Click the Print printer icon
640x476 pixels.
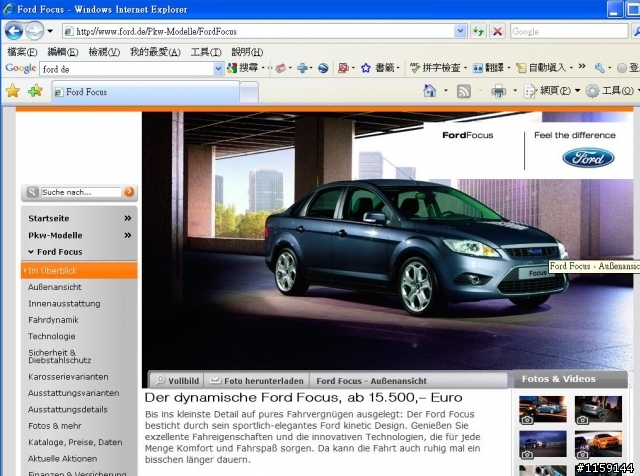pos(498,91)
